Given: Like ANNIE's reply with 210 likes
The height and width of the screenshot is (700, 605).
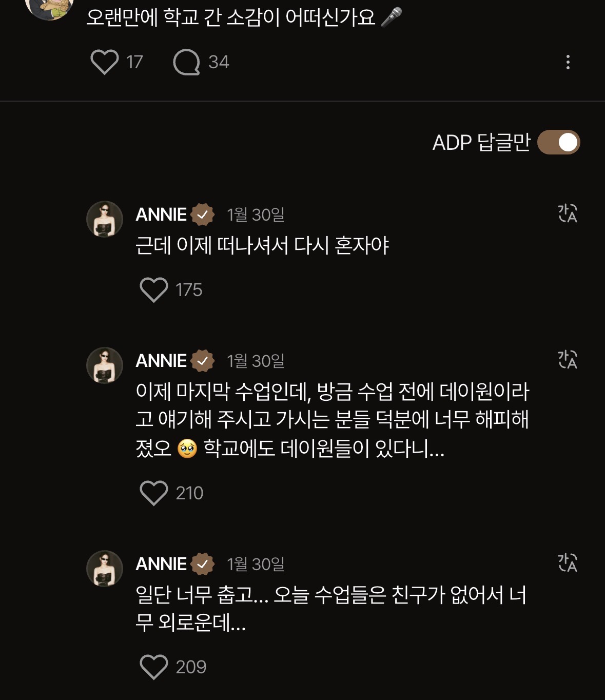Looking at the screenshot, I should pos(154,493).
